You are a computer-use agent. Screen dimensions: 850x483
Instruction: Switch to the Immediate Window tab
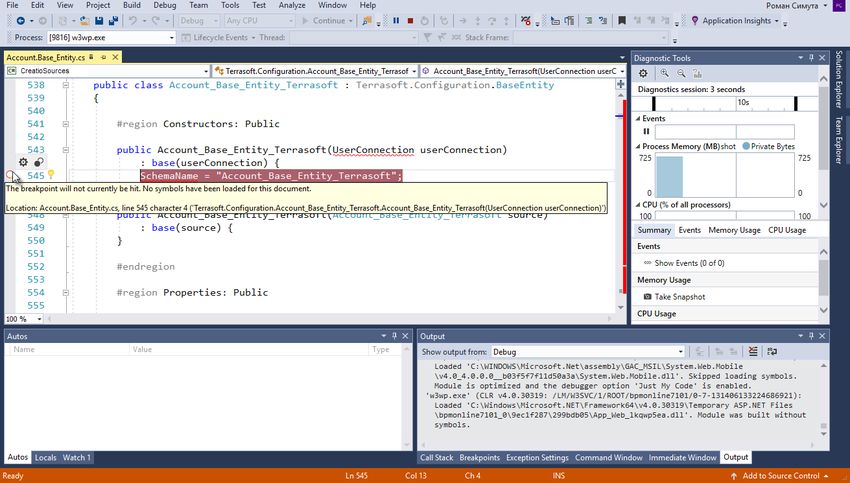(682, 458)
